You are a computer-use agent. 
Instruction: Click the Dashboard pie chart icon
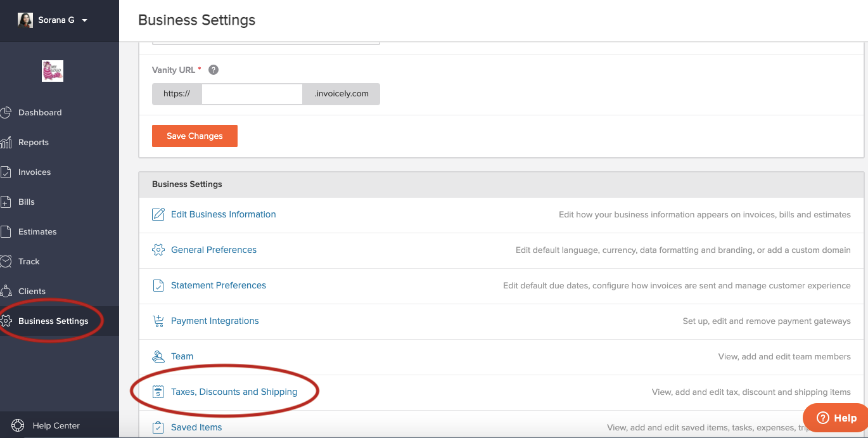[x=6, y=113]
